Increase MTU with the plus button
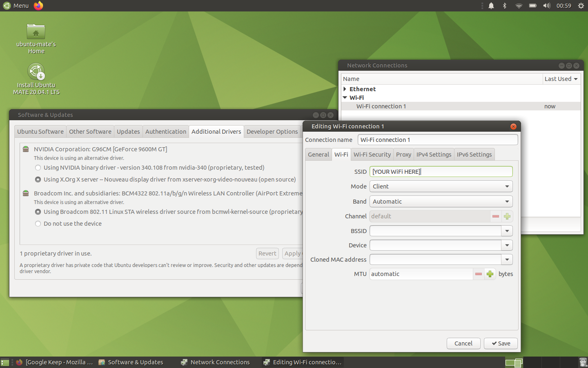 click(490, 274)
